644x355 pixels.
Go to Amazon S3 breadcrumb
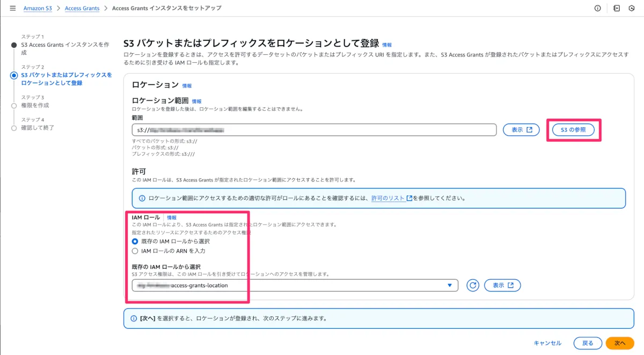tap(38, 8)
